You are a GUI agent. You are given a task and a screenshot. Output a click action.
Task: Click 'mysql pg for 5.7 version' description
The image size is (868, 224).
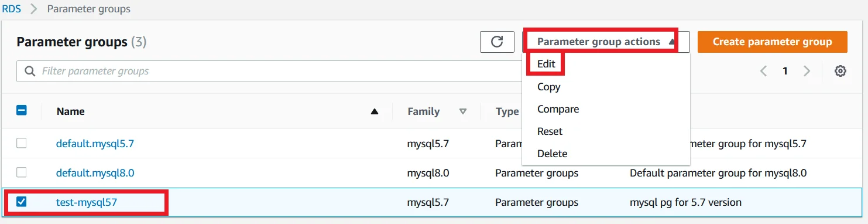pyautogui.click(x=685, y=202)
